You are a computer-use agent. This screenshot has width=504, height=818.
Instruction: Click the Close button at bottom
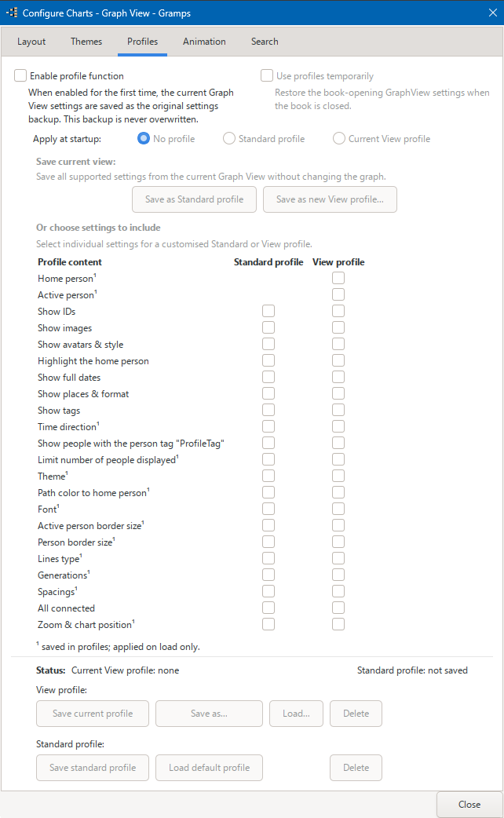[469, 805]
